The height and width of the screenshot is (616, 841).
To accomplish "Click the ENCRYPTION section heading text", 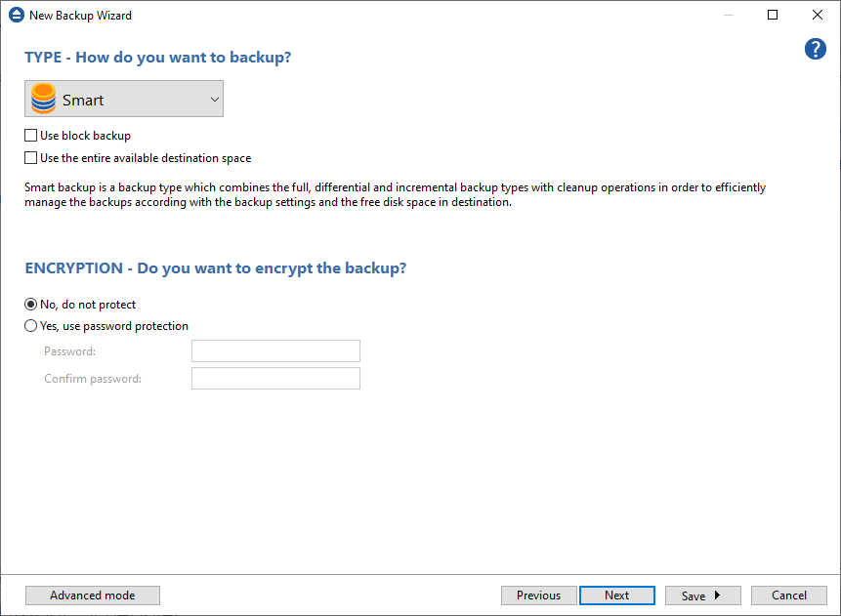I will [216, 268].
